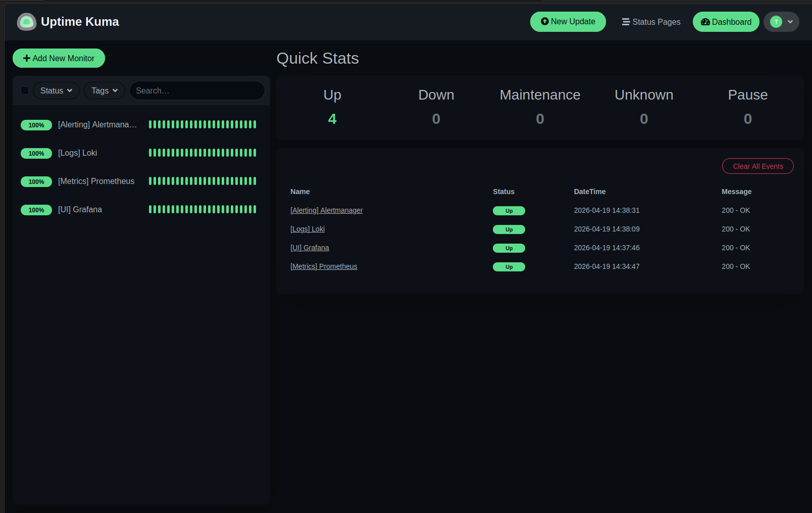
Task: Open the Tags filter dropdown
Action: [105, 90]
